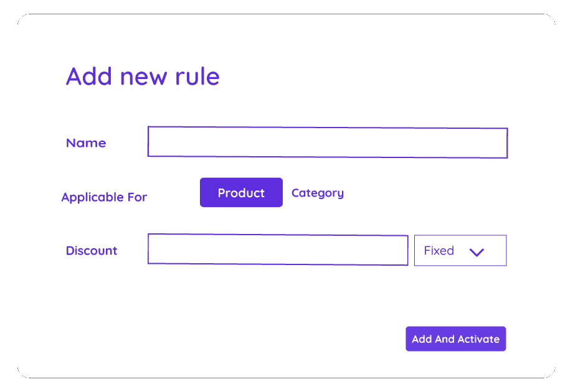This screenshot has width=573, height=392.
Task: Activate the purple Product tab
Action: coord(241,193)
